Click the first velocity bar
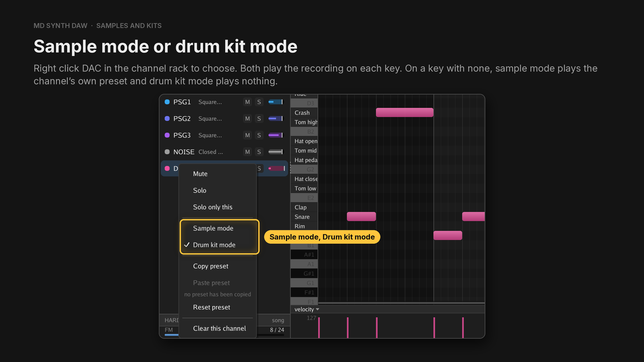Screen dimensions: 644x362 pos(319,327)
